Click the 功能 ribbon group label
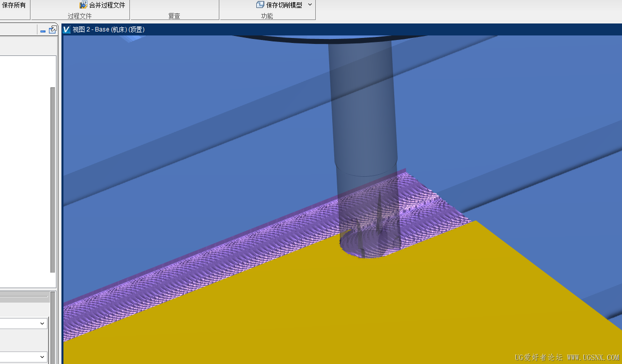Image resolution: width=622 pixels, height=364 pixels. point(267,16)
